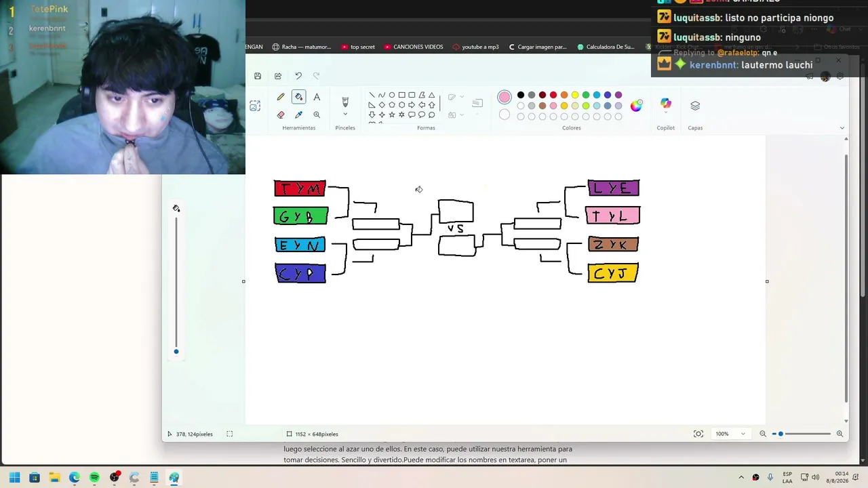This screenshot has height=488, width=868.
Task: Click the Redo arrow in Paint
Action: pyautogui.click(x=317, y=76)
